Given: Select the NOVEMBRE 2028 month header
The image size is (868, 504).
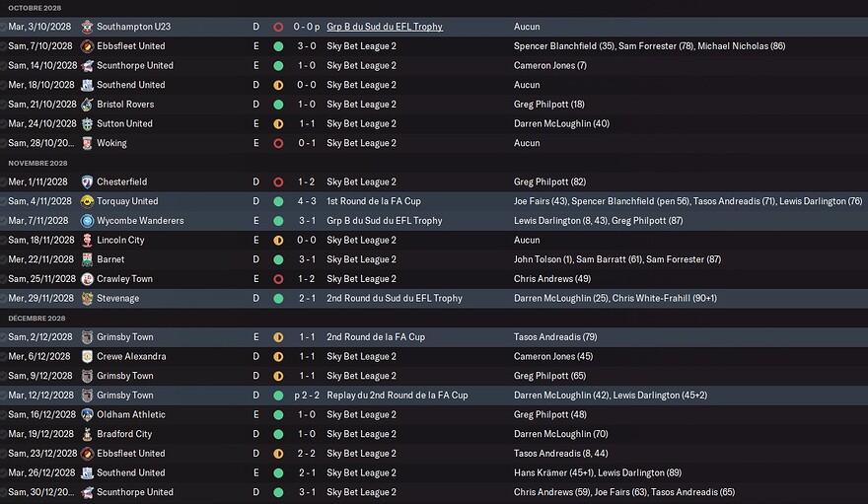Looking at the screenshot, I should click(x=37, y=163).
